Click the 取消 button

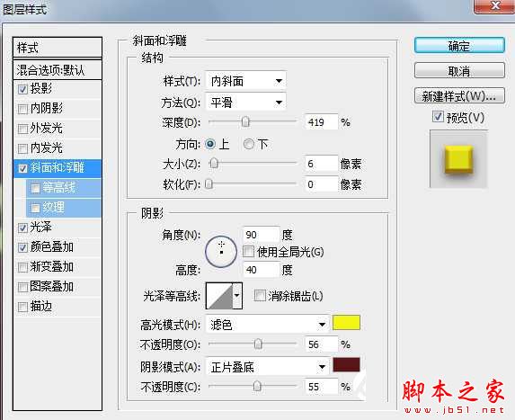click(x=459, y=70)
